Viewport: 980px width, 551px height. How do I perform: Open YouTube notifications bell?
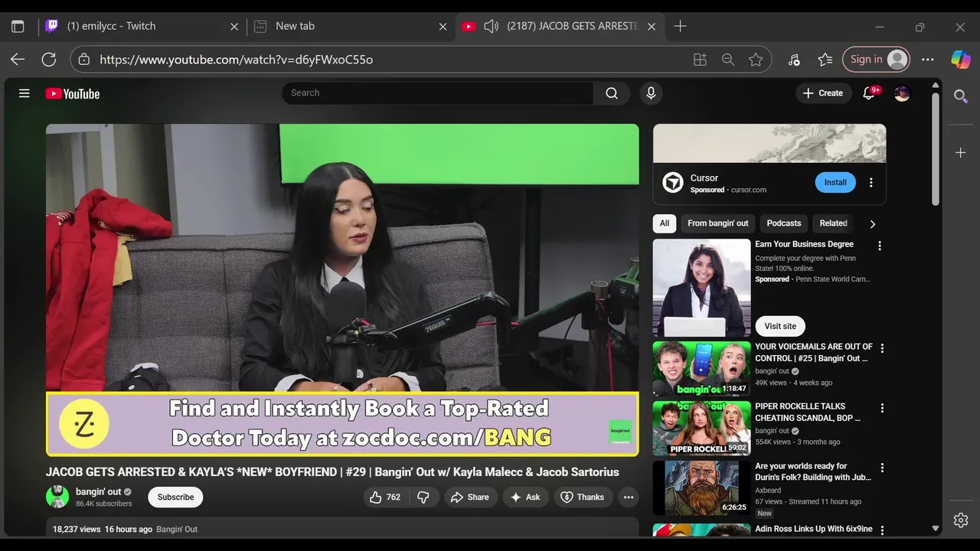[869, 93]
